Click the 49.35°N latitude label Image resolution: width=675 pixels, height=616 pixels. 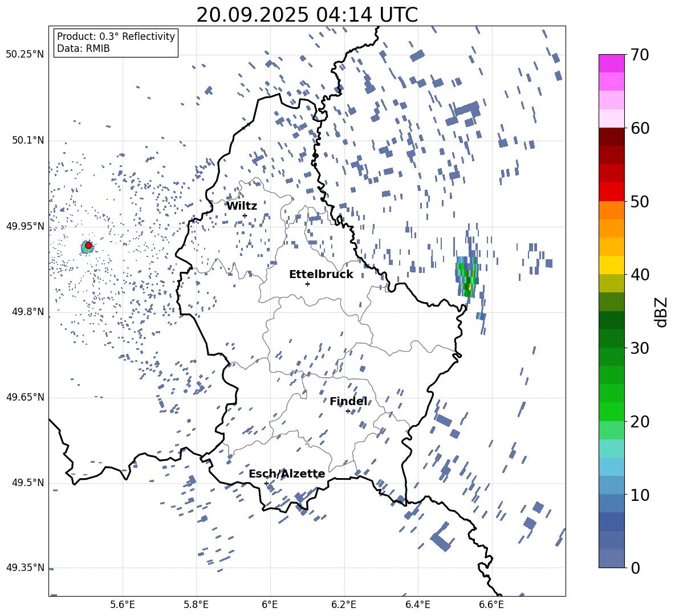tap(25, 568)
